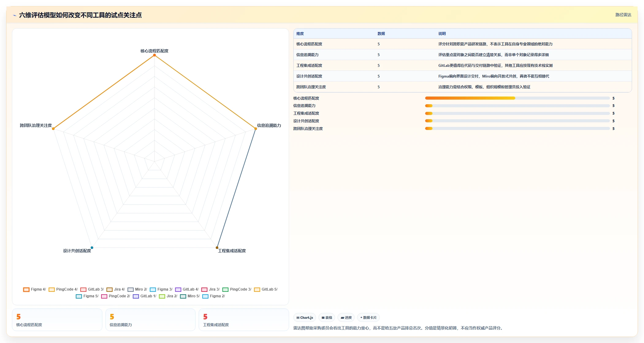Open the 信息追溯能力 data card

(x=151, y=320)
